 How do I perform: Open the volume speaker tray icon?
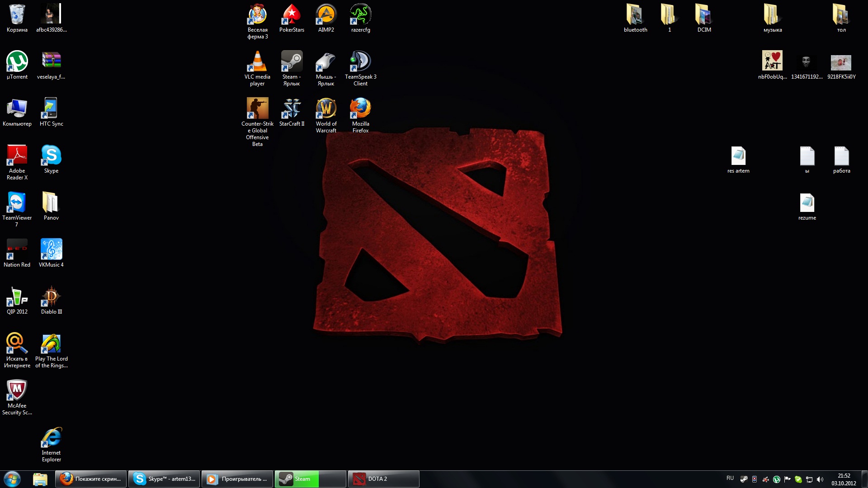click(x=820, y=479)
